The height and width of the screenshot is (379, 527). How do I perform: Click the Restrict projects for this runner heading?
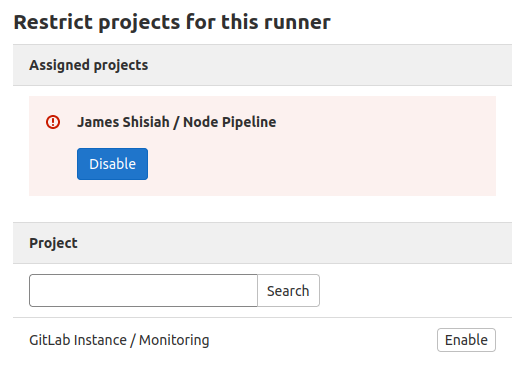[172, 22]
